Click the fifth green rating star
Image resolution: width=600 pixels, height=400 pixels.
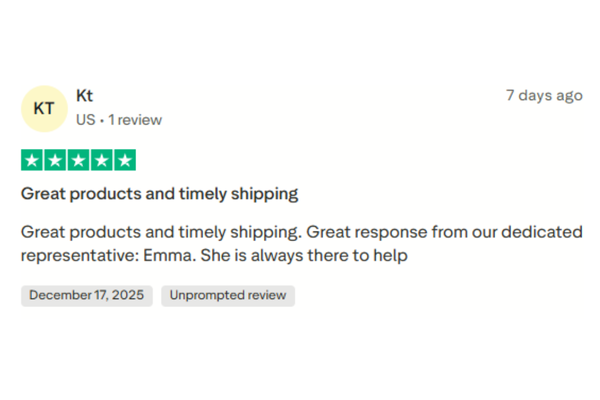(124, 160)
